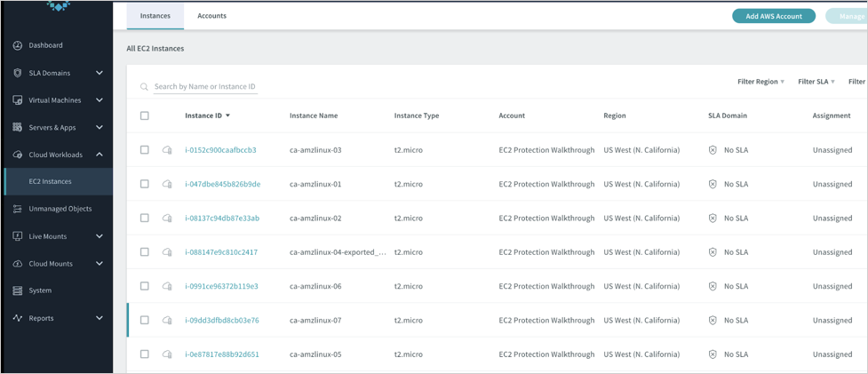Collapse the Cloud Workloads chevron

[x=100, y=155]
